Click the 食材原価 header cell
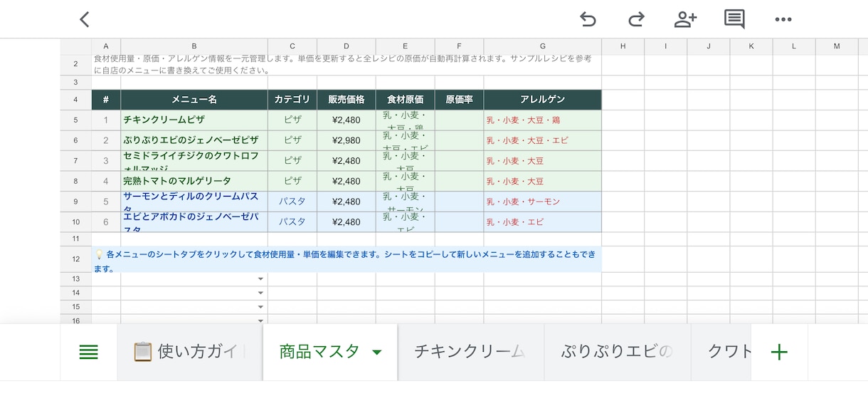The image size is (868, 401). point(405,100)
